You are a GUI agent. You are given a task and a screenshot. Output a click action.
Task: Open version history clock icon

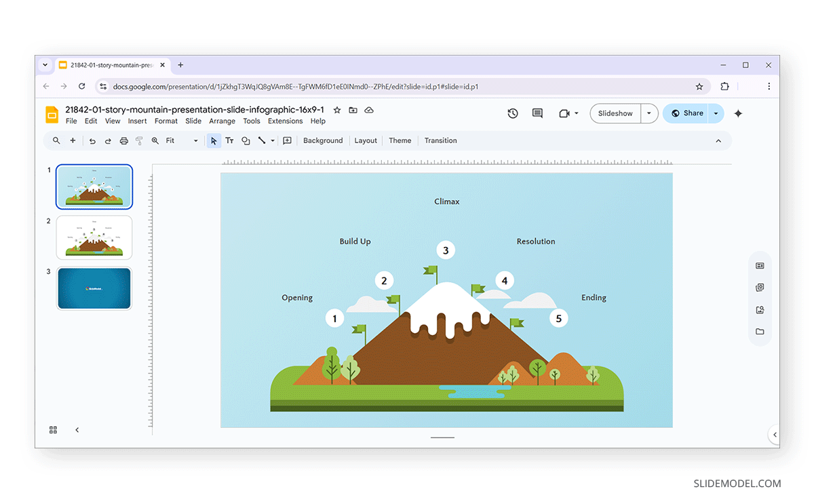[513, 113]
